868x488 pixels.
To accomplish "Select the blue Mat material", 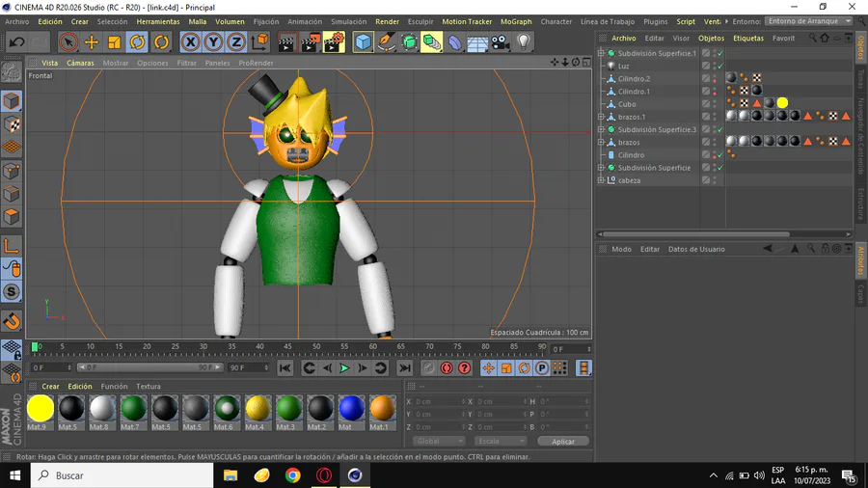I will tap(351, 408).
